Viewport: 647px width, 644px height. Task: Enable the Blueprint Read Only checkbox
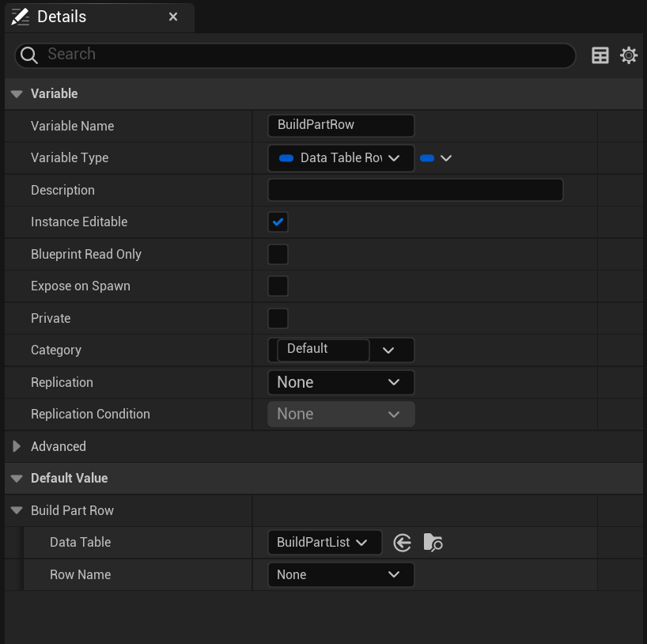click(x=278, y=255)
